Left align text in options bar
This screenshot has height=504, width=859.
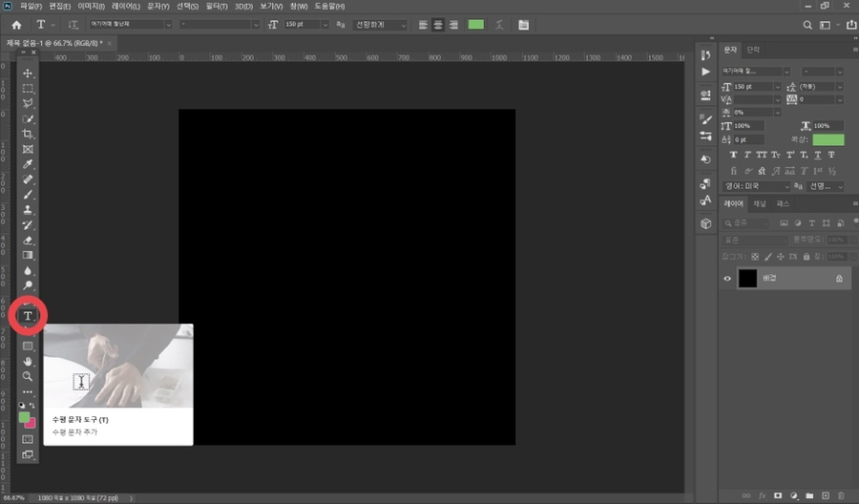423,25
